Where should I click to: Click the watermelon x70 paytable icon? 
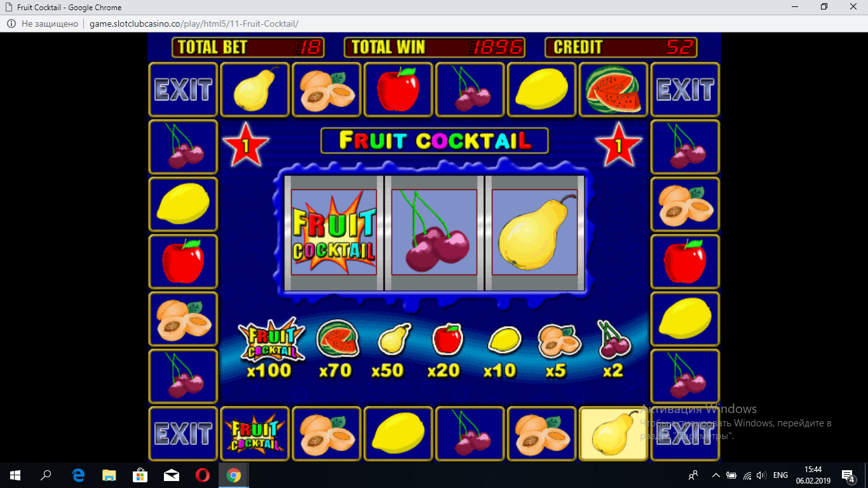(337, 338)
